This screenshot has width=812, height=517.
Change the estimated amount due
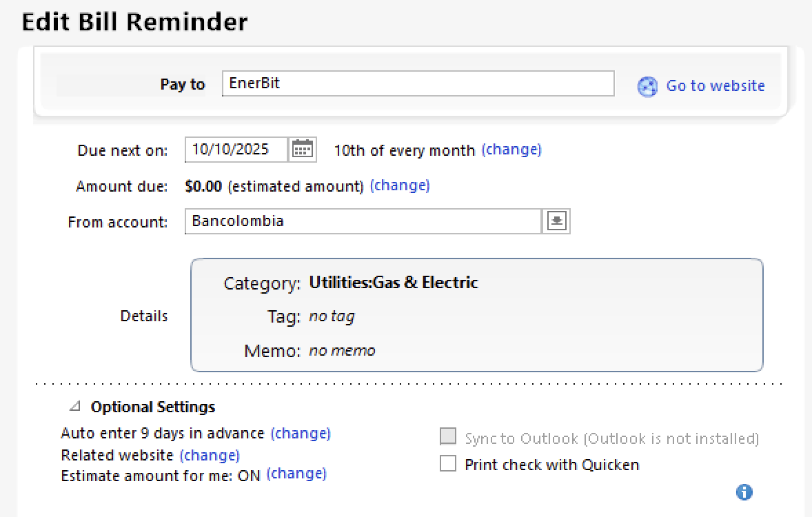pos(400,185)
